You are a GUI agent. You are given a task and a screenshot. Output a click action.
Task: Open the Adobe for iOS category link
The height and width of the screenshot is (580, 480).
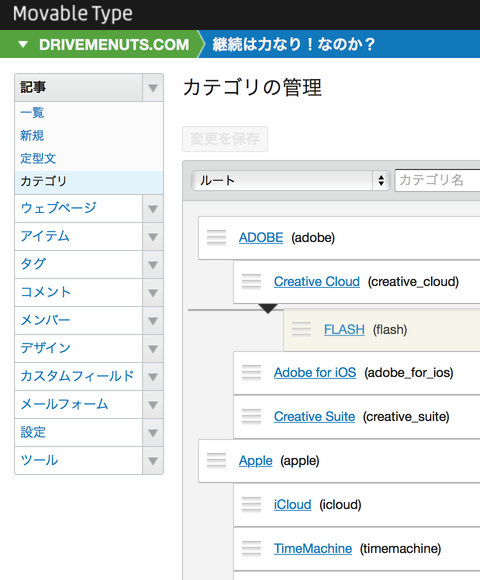coord(315,372)
